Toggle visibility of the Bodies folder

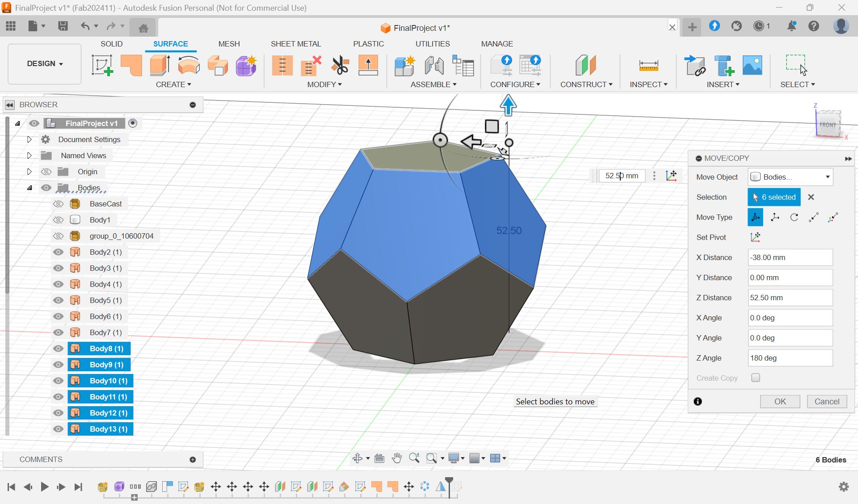tap(46, 188)
